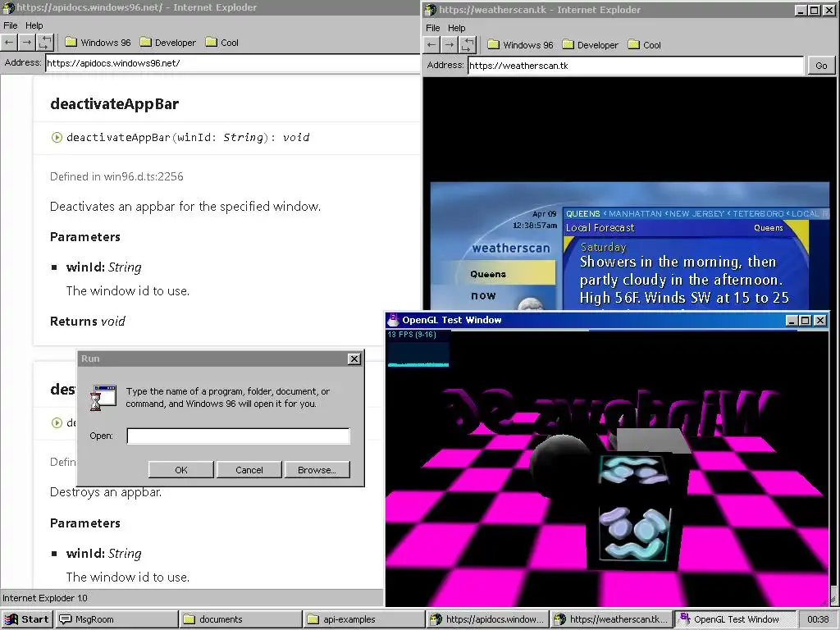Viewport: 840px width, 630px height.
Task: Click the weatherscan logo text
Action: [511, 248]
